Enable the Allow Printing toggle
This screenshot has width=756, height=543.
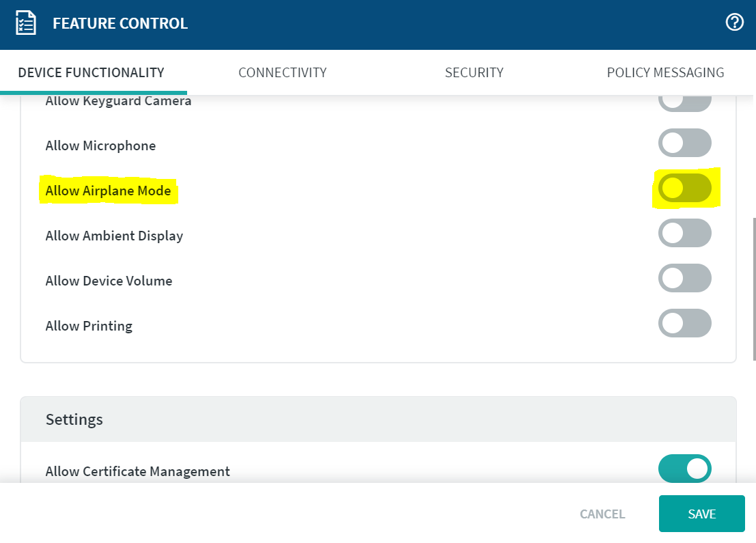pos(684,323)
